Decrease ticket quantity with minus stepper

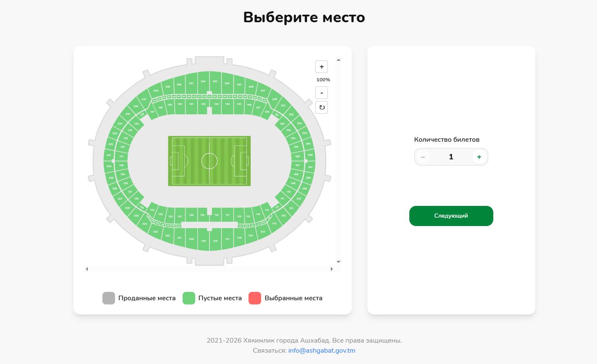tap(423, 157)
